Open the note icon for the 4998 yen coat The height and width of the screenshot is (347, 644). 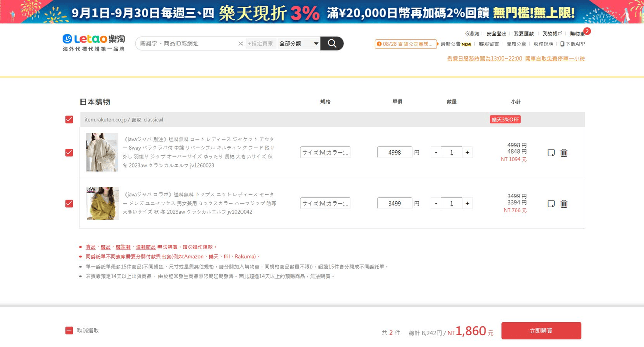[551, 153]
